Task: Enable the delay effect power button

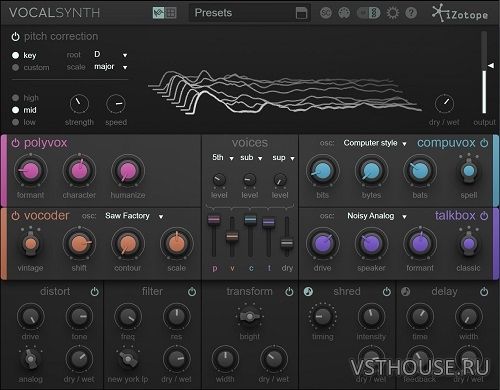Action: point(484,292)
